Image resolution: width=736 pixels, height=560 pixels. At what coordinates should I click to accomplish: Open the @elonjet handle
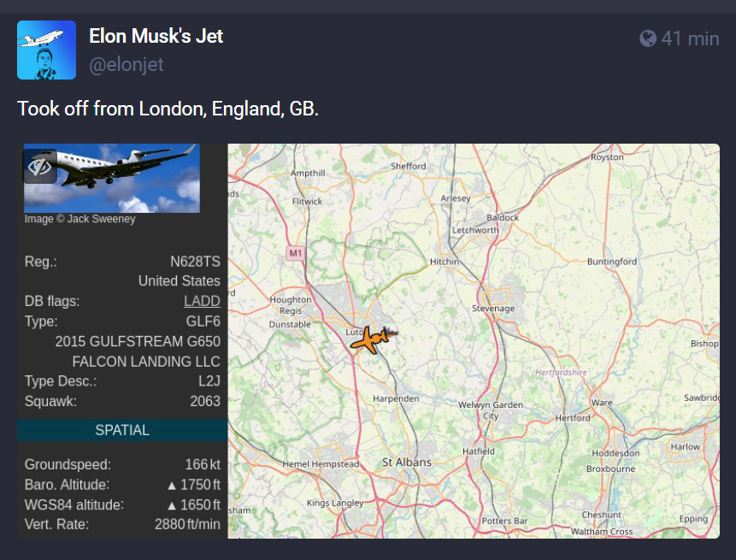coord(127,64)
